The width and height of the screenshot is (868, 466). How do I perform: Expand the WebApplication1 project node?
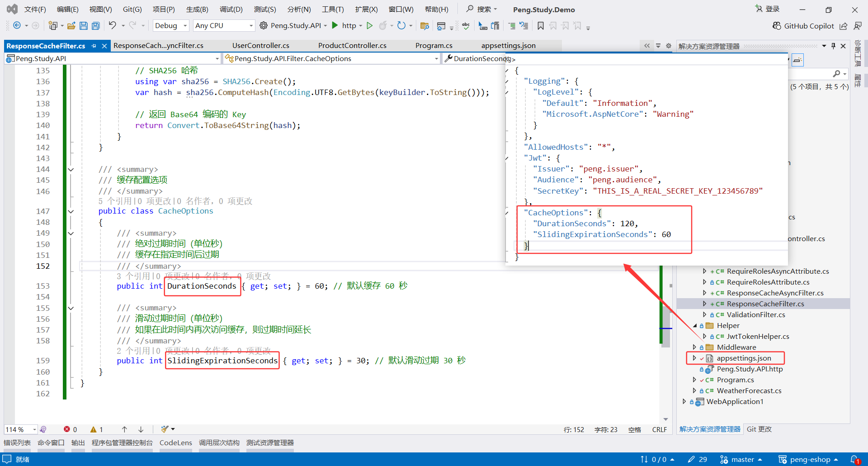684,401
